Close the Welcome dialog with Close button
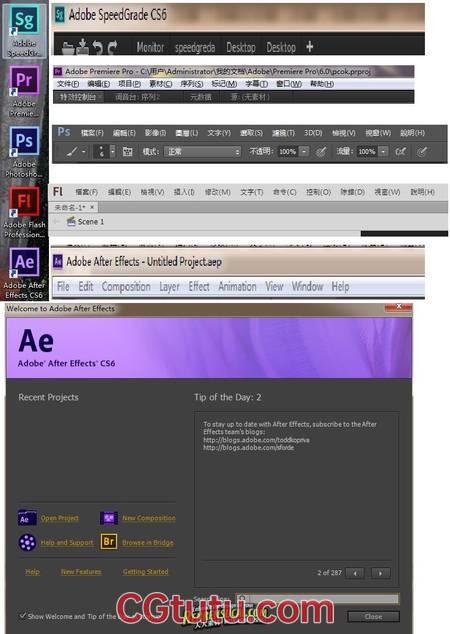 373,617
